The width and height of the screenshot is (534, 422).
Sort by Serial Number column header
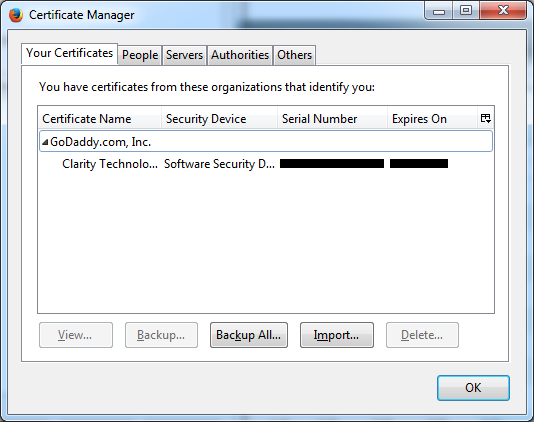tap(332, 119)
